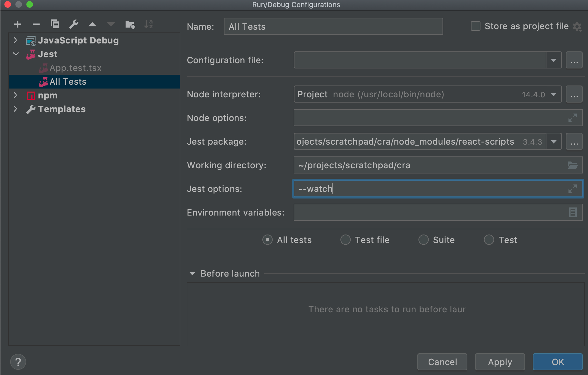Add a new run configuration
Viewport: 588px width, 375px height.
pyautogui.click(x=18, y=24)
